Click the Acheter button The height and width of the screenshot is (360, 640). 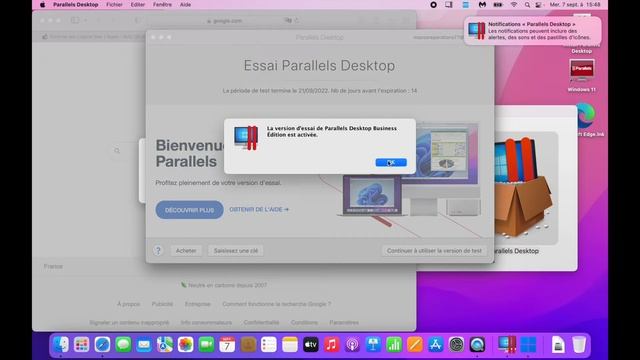[x=186, y=251]
